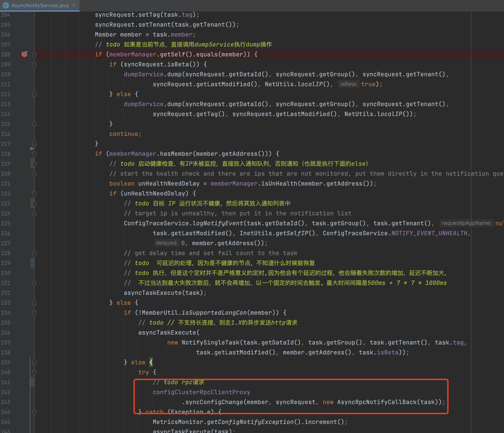
Task: Click 'task.isBeta' on line 238
Action: click(379, 352)
